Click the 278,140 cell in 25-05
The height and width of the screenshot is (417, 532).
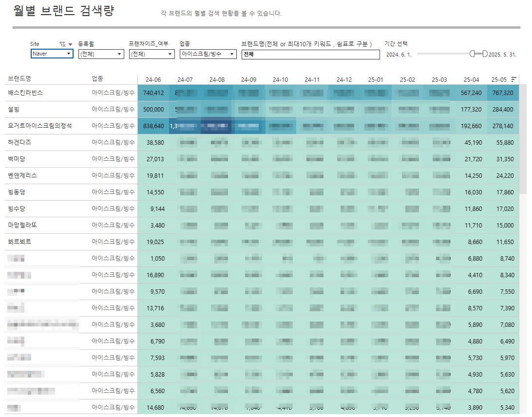tap(503, 126)
